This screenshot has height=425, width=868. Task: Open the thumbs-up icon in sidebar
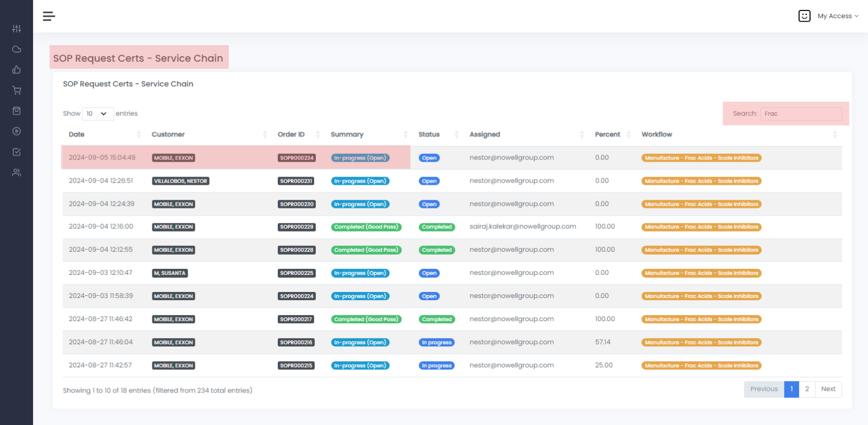[17, 70]
